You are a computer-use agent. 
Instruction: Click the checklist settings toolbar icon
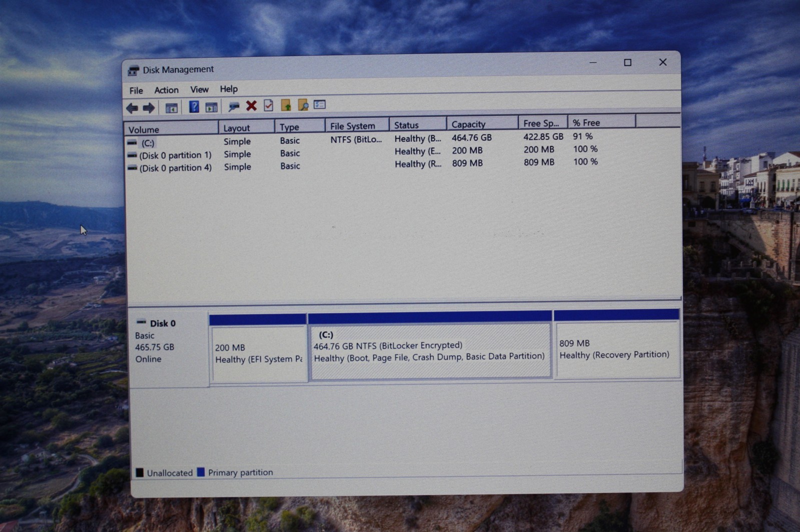(320, 104)
